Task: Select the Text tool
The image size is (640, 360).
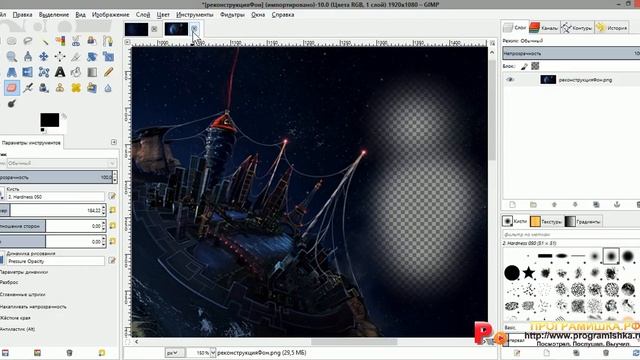Action: pos(60,72)
